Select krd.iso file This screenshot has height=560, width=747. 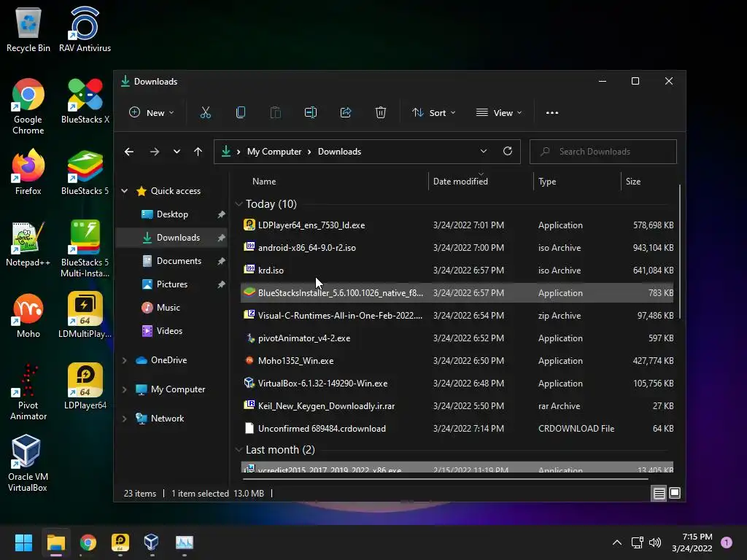[457, 271]
